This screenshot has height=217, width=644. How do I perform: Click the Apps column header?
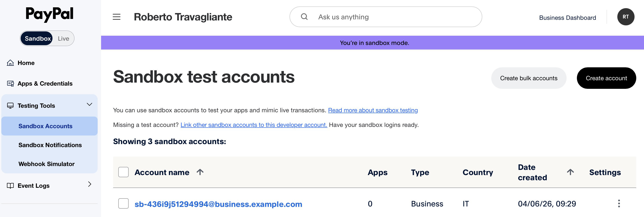coord(377,172)
